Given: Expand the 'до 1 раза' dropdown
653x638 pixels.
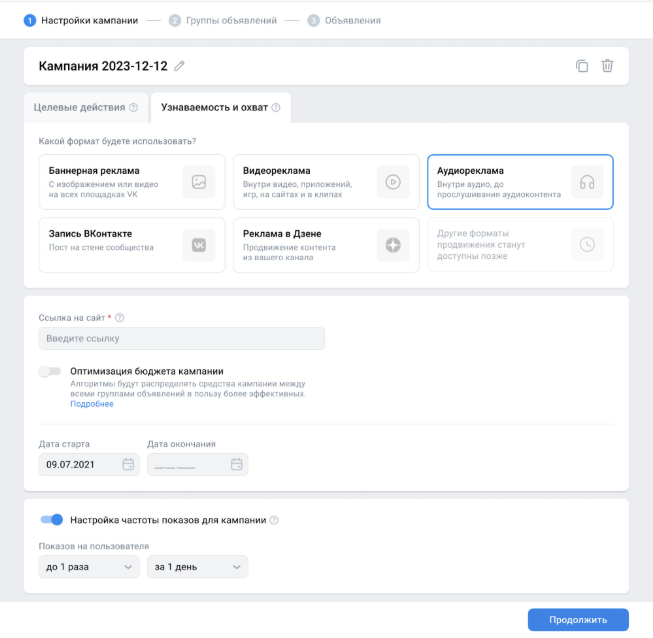Looking at the screenshot, I should click(89, 567).
